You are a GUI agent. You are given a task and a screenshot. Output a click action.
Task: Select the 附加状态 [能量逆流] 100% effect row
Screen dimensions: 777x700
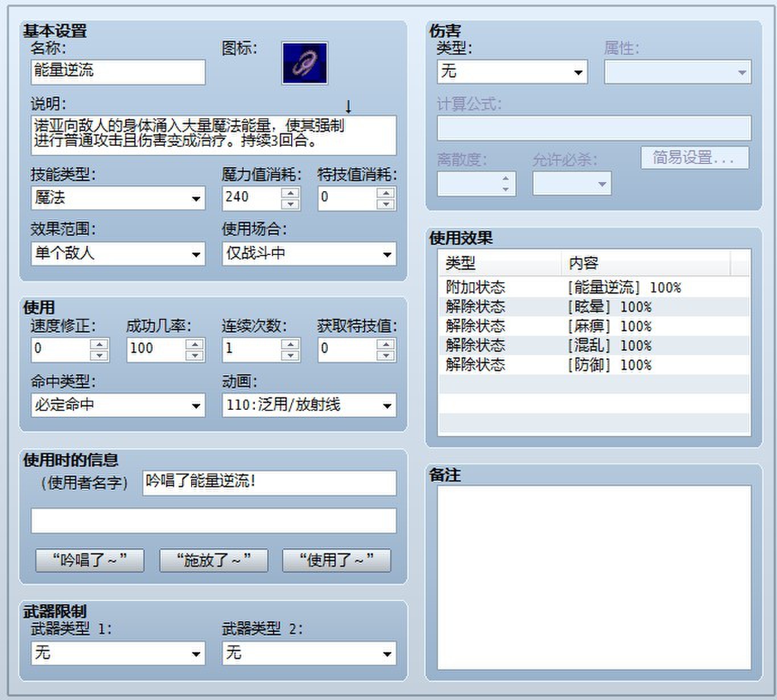coord(594,287)
